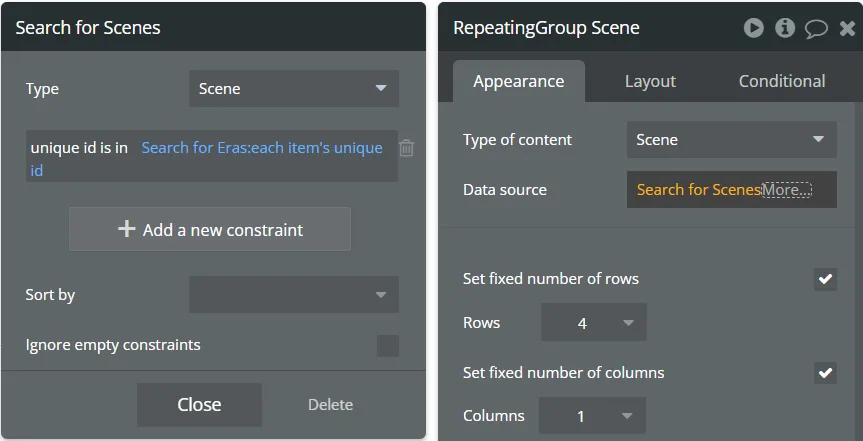Screen dimensions: 863x441
Task: Toggle Set fixed number of rows checkbox
Action: tap(825, 279)
